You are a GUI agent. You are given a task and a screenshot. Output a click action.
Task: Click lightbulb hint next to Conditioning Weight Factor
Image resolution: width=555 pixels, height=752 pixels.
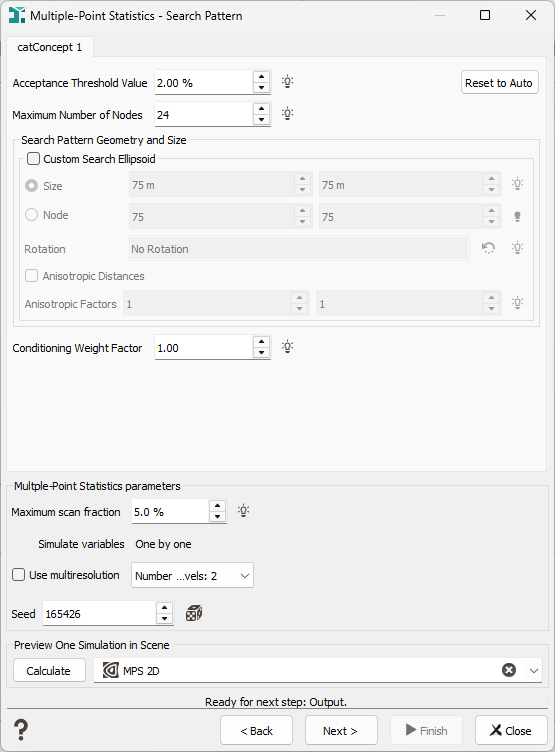coord(287,347)
